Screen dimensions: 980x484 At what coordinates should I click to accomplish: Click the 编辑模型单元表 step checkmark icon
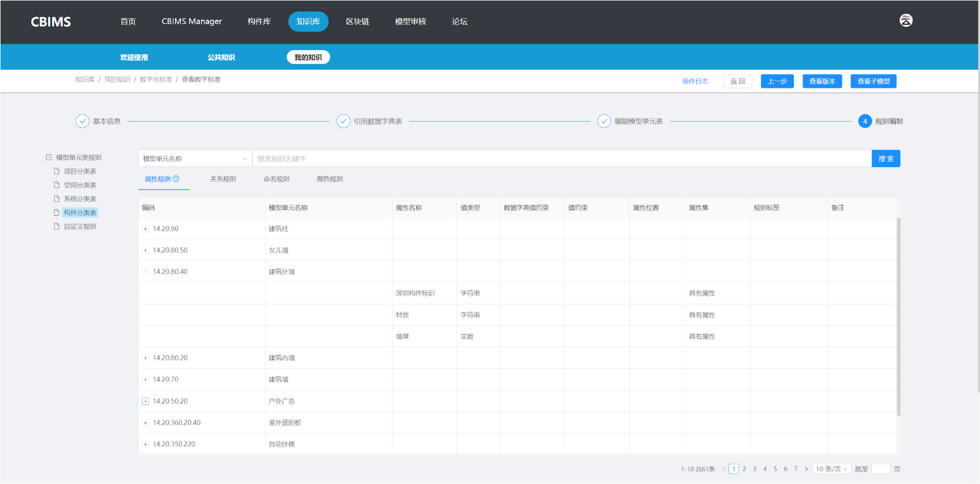tap(604, 121)
